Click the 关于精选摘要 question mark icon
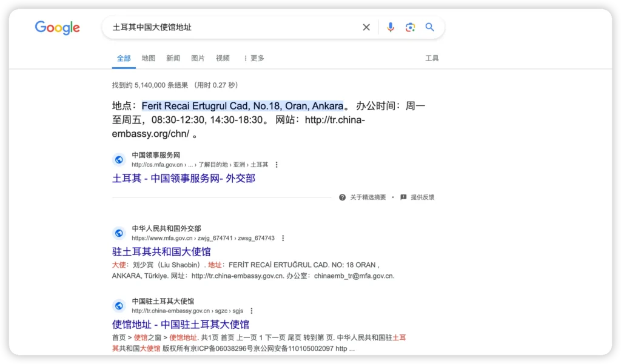The width and height of the screenshot is (621, 364). [342, 197]
